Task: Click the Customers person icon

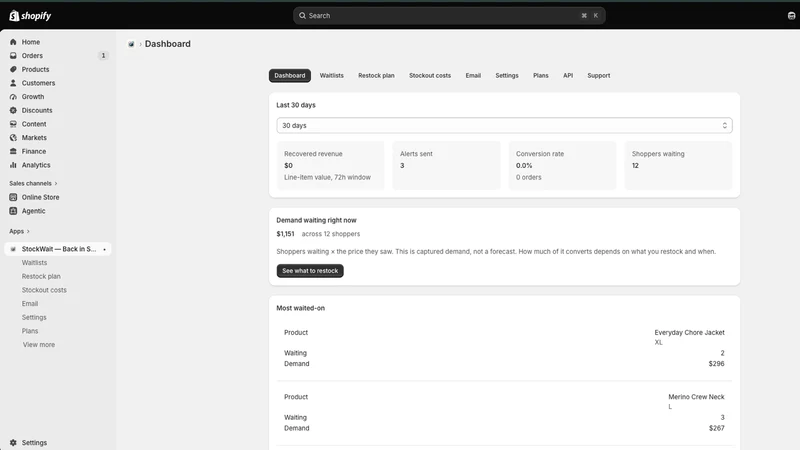Action: pos(13,83)
